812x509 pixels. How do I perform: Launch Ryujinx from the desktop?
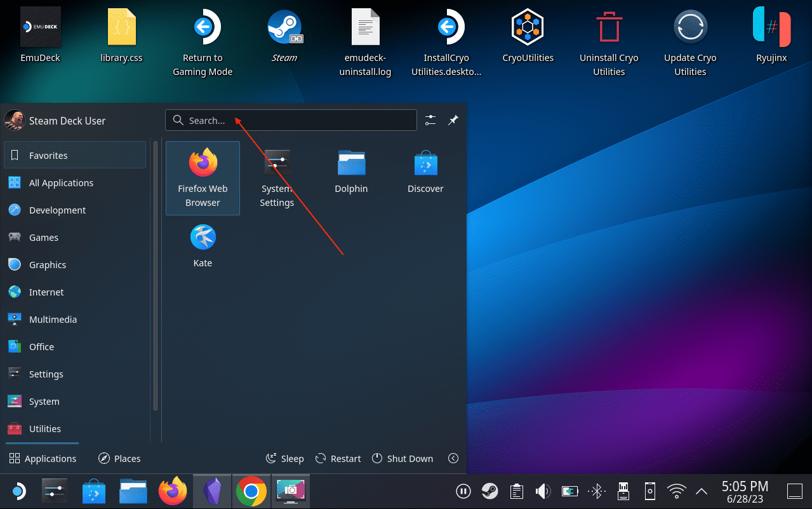[x=771, y=36]
